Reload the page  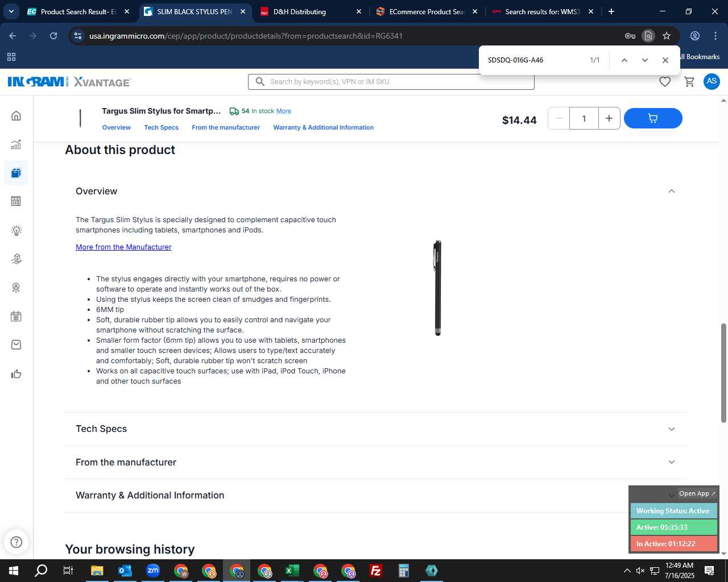pos(53,36)
